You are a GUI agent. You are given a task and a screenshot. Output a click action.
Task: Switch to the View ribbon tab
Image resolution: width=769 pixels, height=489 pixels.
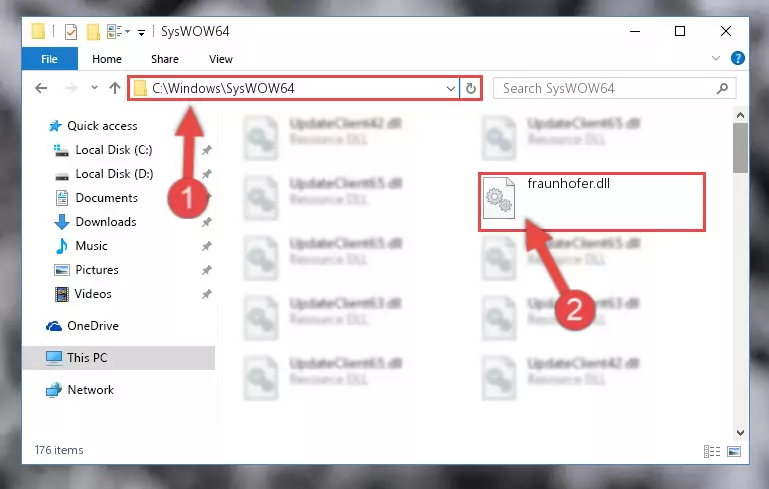coord(221,59)
